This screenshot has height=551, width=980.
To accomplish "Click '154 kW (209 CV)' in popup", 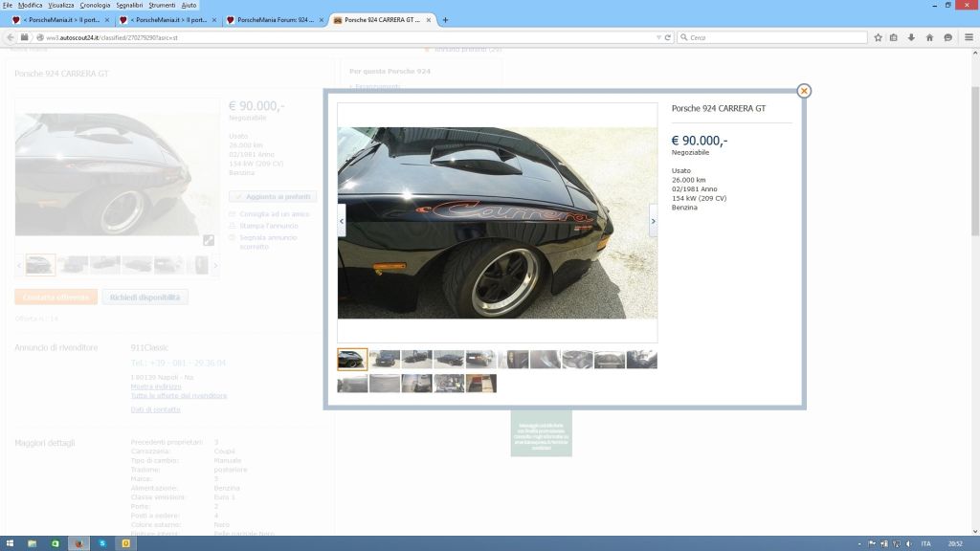I will [700, 198].
